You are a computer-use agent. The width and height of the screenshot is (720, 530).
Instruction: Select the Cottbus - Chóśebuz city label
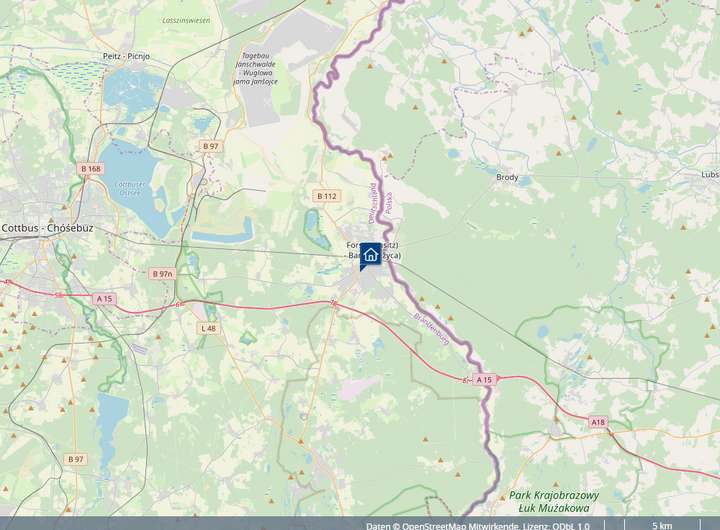tap(48, 228)
